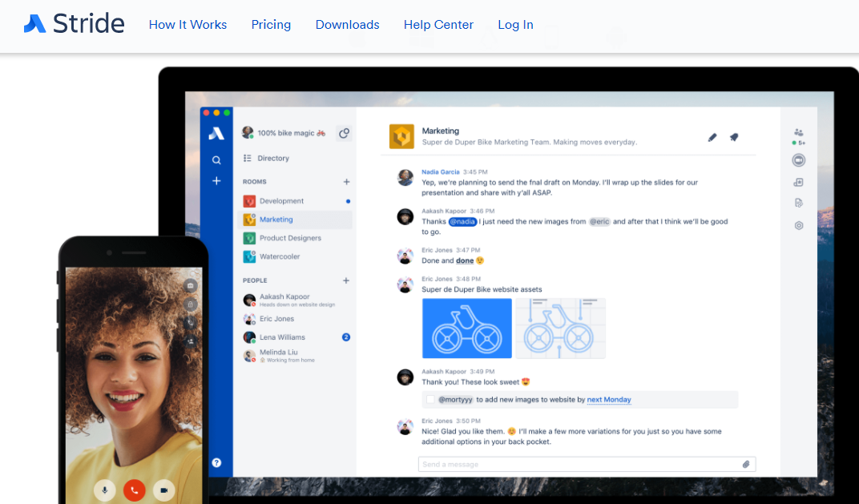
Task: Open the bike blueprint image
Action: click(560, 329)
